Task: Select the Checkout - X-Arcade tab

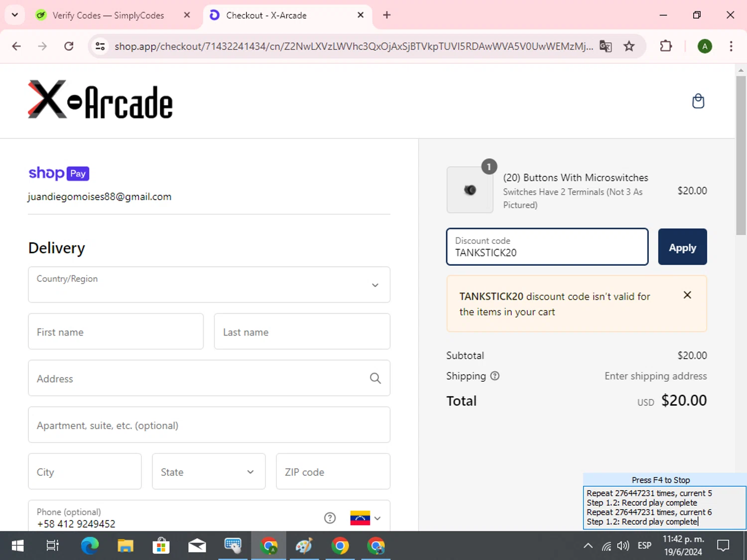Action: tap(288, 15)
